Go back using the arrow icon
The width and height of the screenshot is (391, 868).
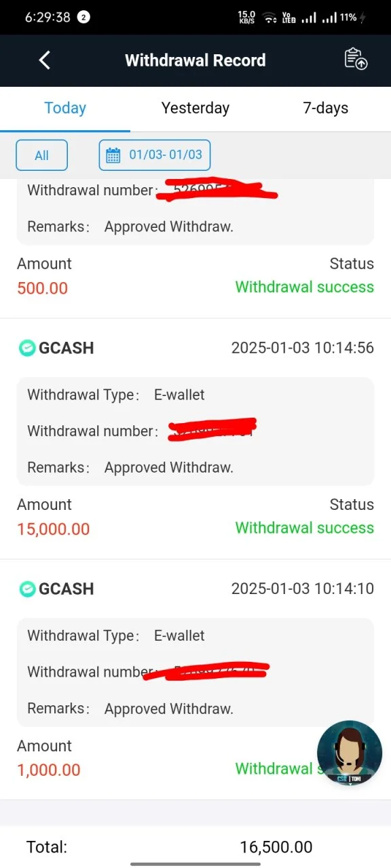coord(45,60)
